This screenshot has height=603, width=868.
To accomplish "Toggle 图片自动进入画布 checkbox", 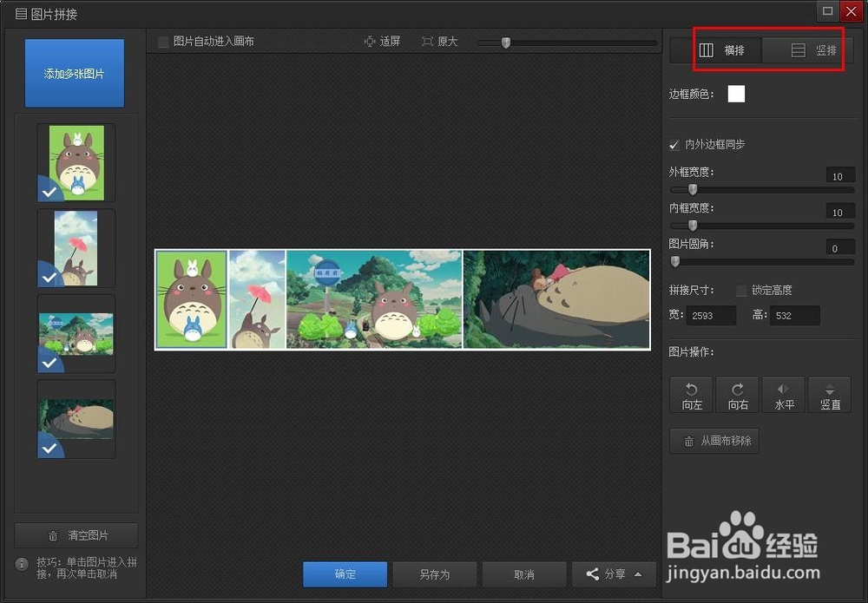I will 163,42.
